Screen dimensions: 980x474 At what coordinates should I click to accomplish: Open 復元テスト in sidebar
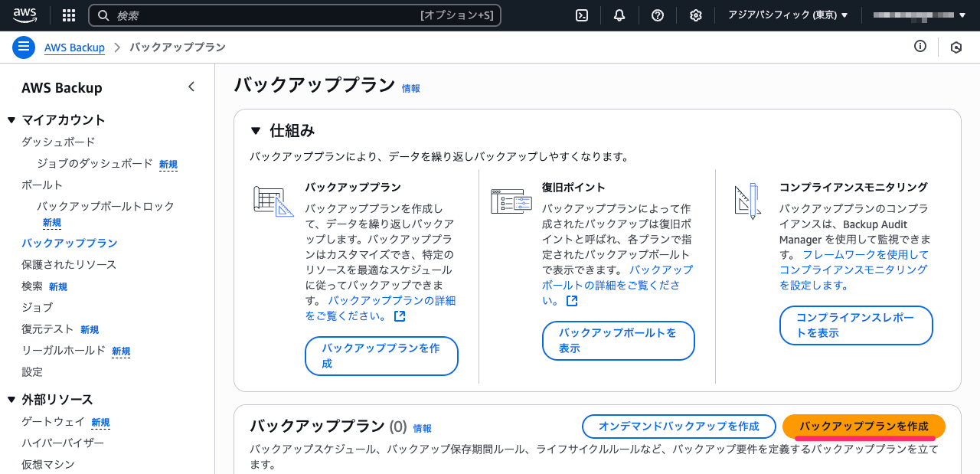(x=47, y=329)
